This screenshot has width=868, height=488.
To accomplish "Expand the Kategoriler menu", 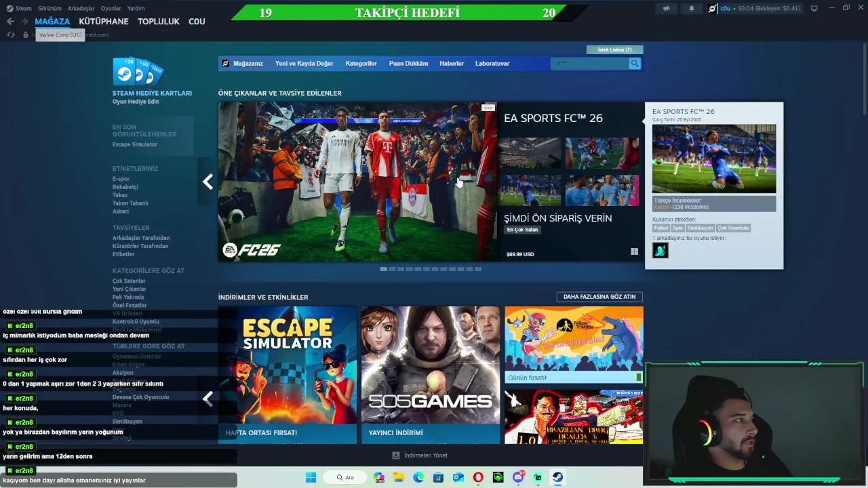I will (x=361, y=63).
